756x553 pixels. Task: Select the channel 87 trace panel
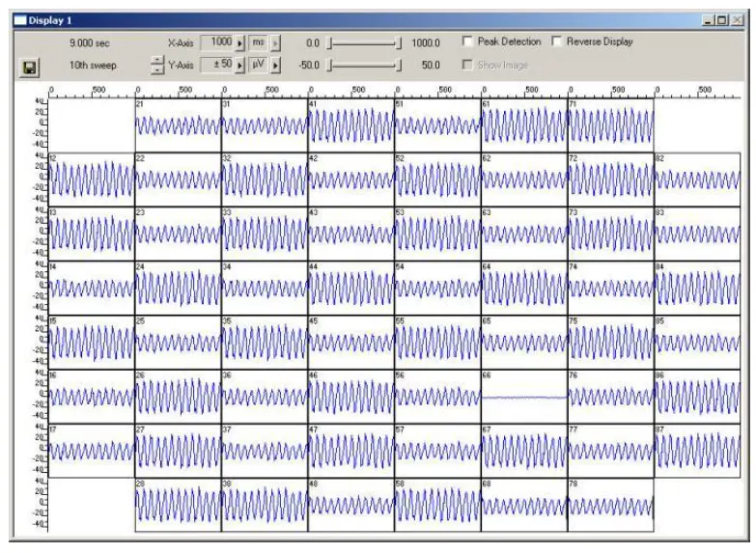pyautogui.click(x=697, y=451)
